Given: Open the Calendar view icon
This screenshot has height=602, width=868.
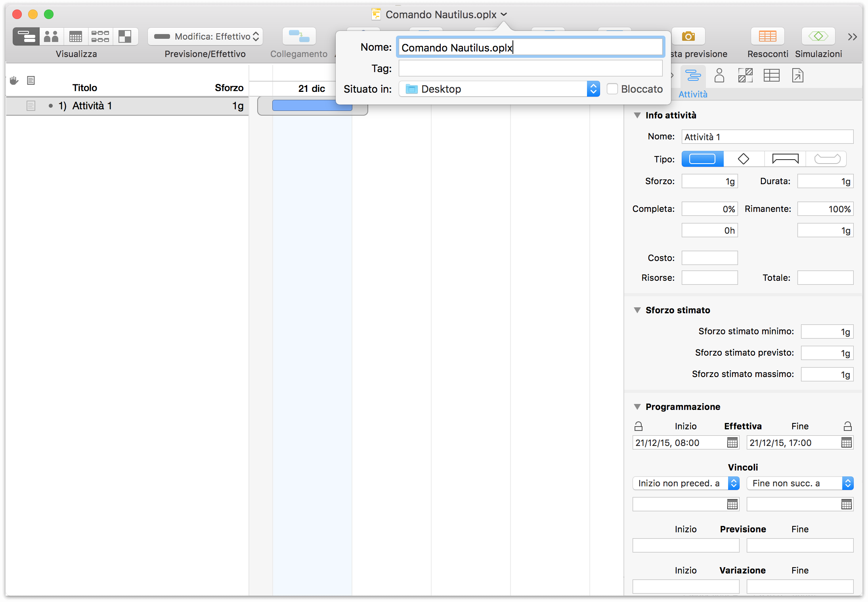Looking at the screenshot, I should point(76,36).
